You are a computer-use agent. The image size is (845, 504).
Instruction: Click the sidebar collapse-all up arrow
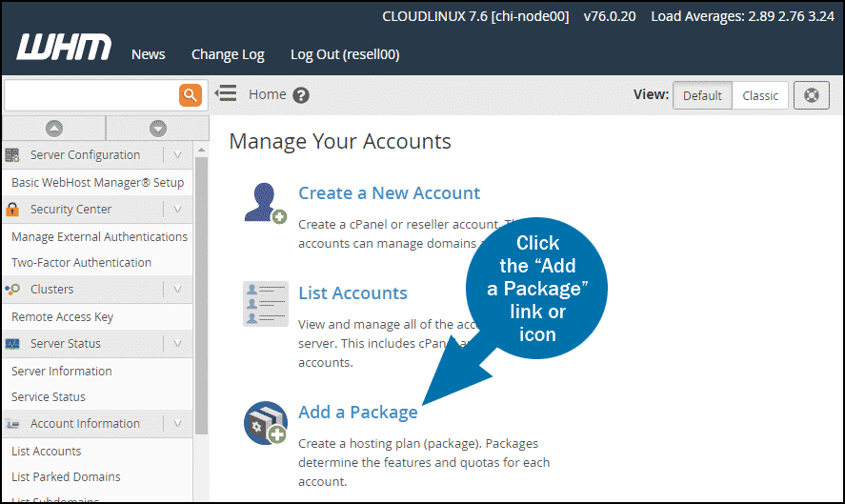coord(54,129)
